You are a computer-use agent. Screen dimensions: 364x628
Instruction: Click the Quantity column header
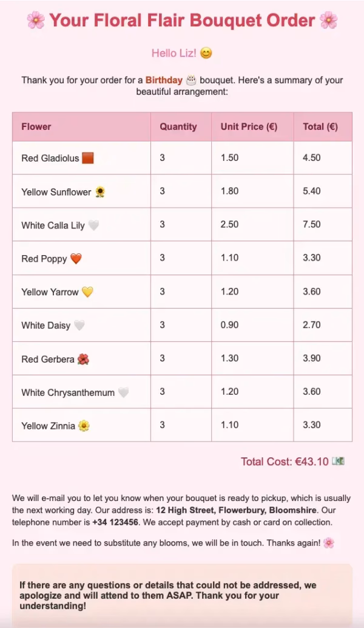(x=178, y=127)
